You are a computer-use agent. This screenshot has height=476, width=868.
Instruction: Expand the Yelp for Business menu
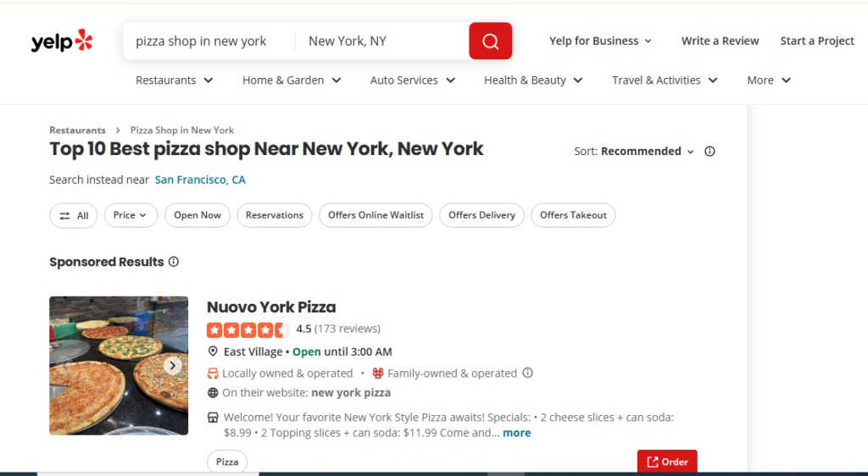pyautogui.click(x=601, y=41)
